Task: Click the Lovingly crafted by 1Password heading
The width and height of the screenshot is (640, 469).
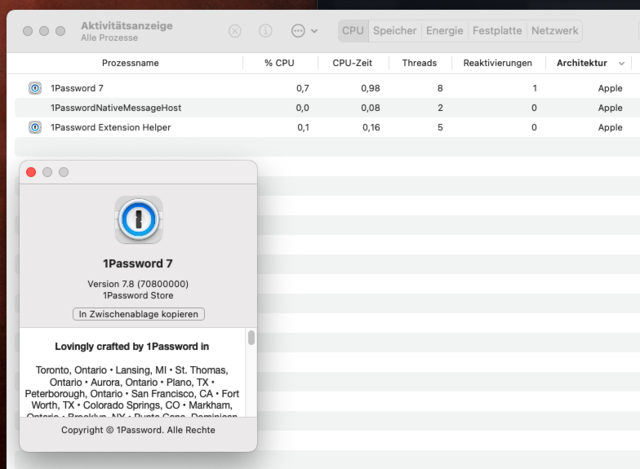Action: tap(132, 347)
